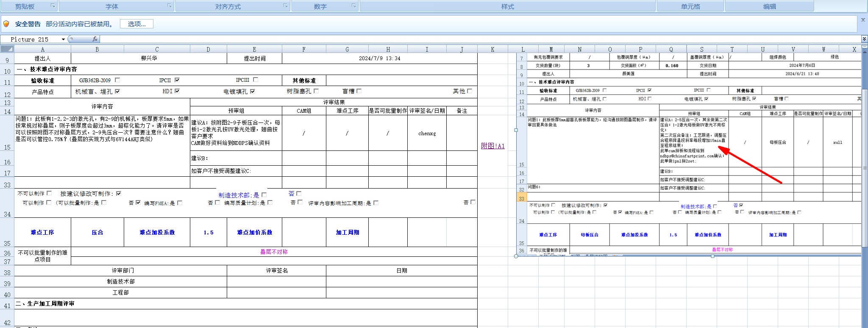Click the blue 压合 cell

point(97,232)
